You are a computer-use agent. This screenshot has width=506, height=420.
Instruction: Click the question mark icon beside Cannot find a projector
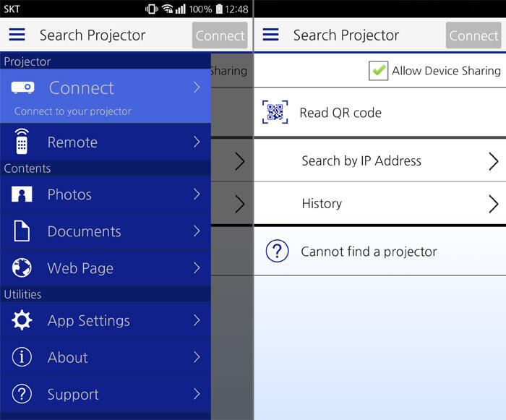(277, 251)
